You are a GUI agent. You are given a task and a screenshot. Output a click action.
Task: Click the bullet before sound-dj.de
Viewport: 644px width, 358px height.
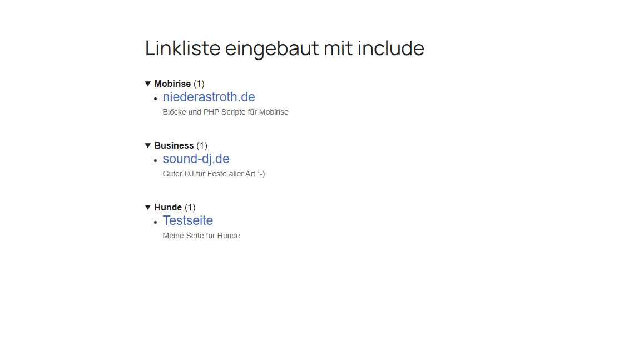tap(156, 161)
